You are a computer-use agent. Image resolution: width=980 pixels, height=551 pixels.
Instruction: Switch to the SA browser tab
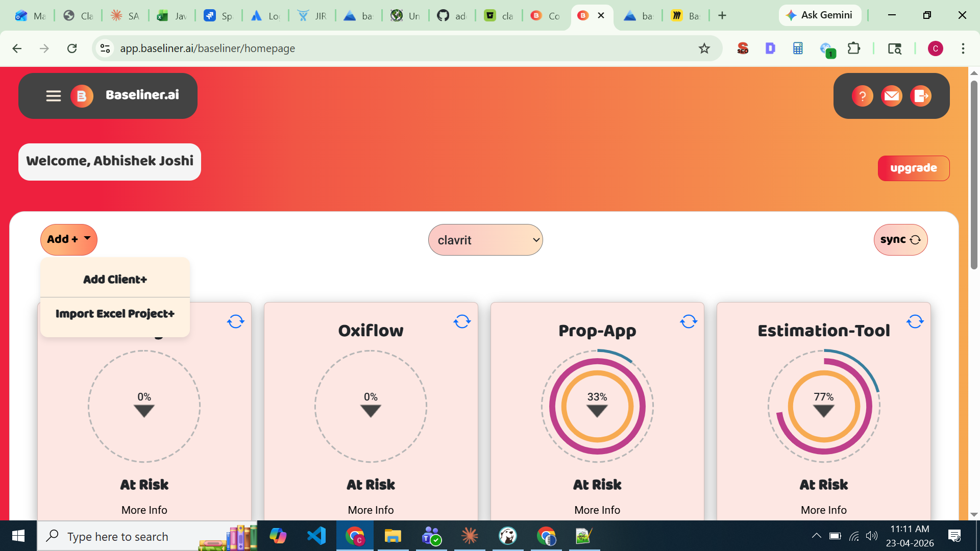(125, 16)
